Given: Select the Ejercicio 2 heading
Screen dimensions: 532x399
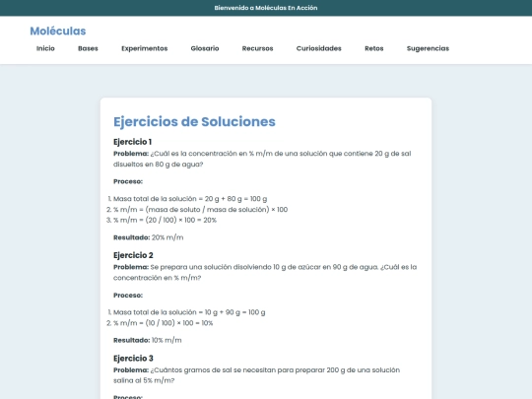Looking at the screenshot, I should 133,255.
